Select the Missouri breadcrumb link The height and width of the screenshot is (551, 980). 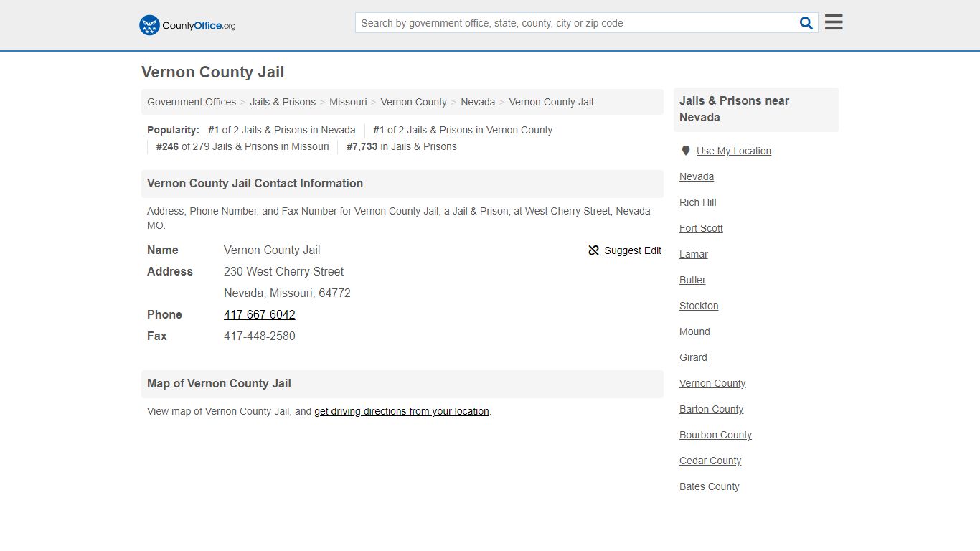coord(348,102)
